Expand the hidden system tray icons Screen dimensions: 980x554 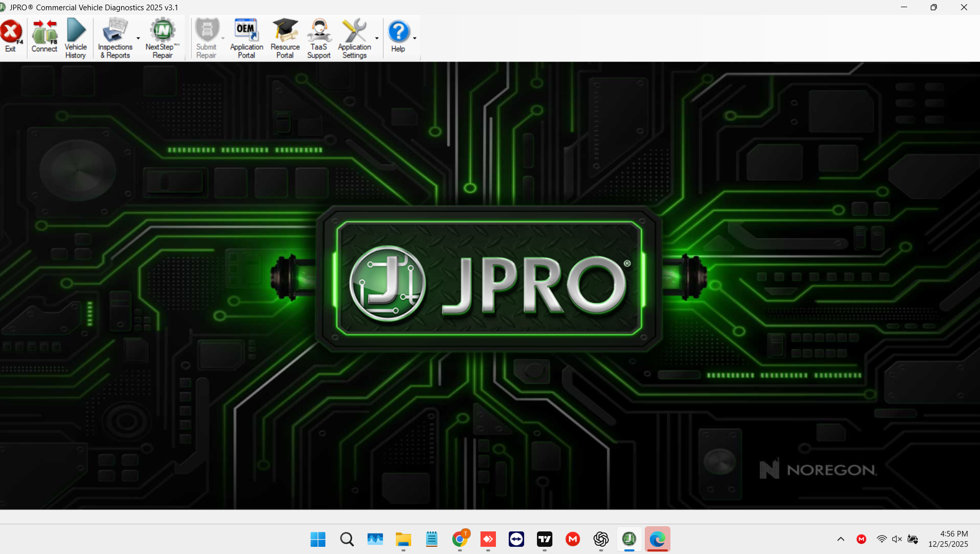point(840,539)
